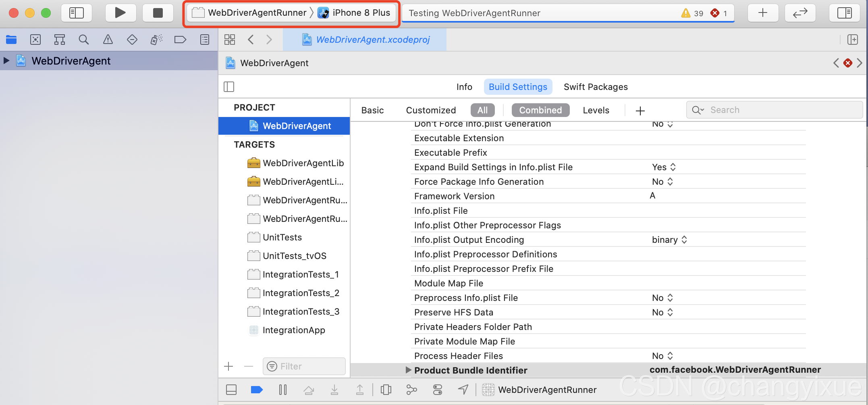This screenshot has height=405, width=868.
Task: Go back in editor history
Action: click(251, 40)
